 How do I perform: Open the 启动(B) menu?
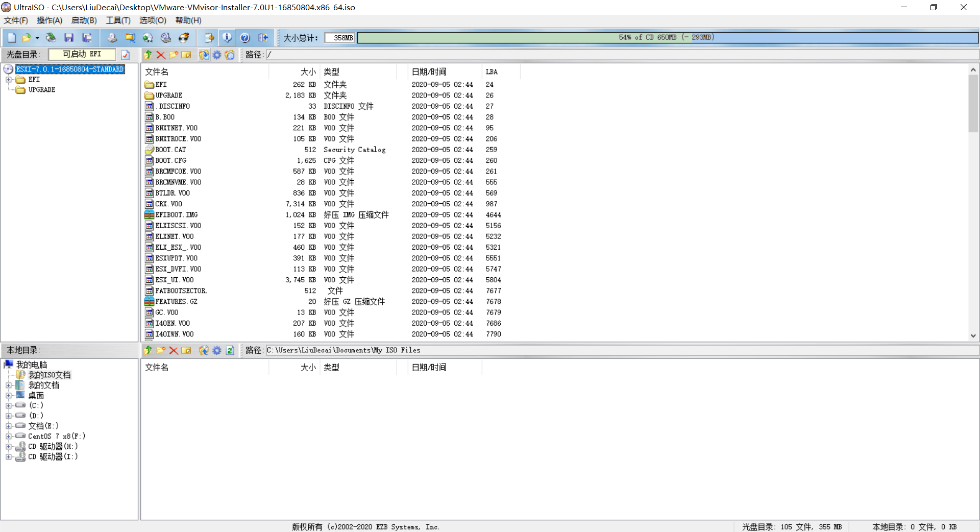click(x=84, y=20)
